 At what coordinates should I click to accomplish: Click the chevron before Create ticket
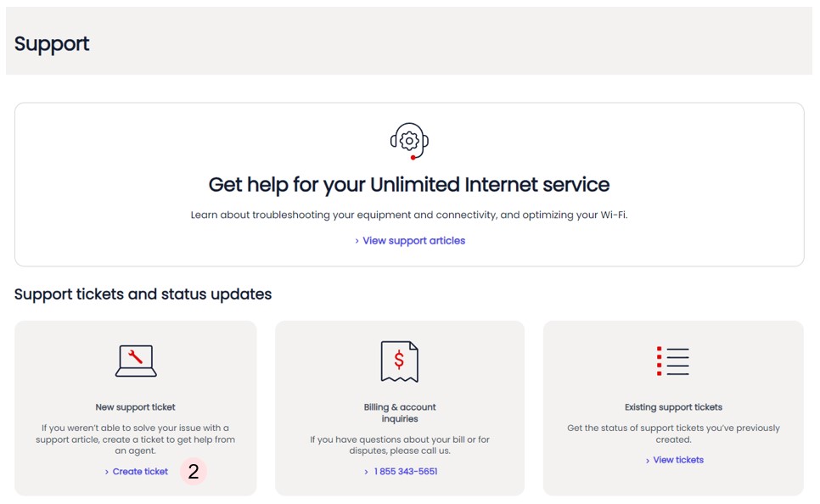(x=107, y=472)
